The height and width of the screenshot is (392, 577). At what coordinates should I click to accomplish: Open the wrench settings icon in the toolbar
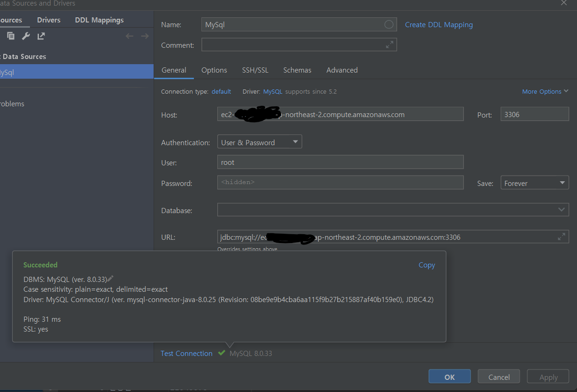[26, 36]
